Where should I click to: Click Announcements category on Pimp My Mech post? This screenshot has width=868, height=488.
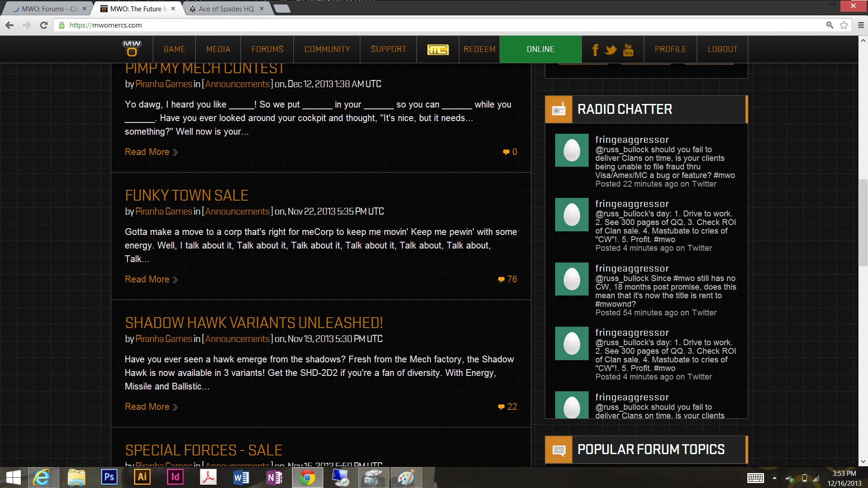pyautogui.click(x=237, y=84)
